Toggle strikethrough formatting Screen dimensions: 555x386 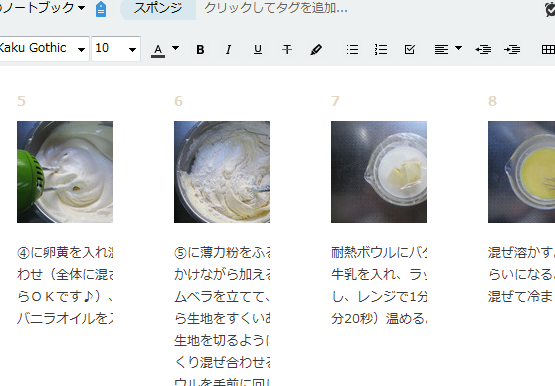(287, 50)
